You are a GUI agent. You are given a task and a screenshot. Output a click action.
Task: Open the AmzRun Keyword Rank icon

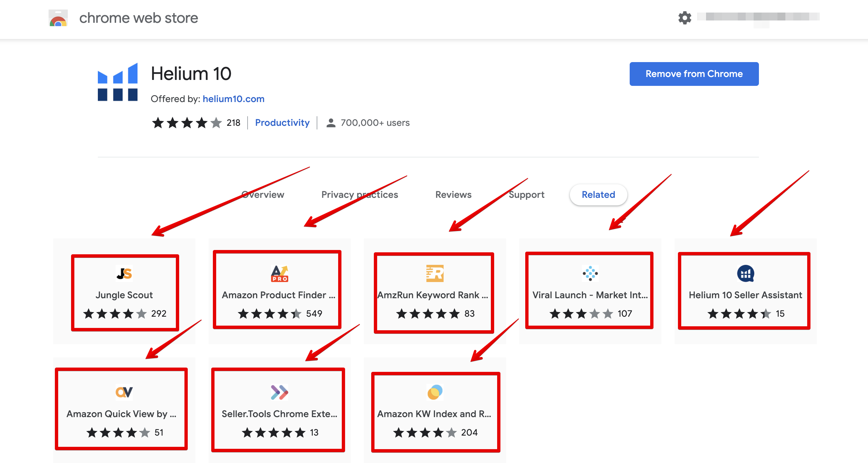click(435, 273)
